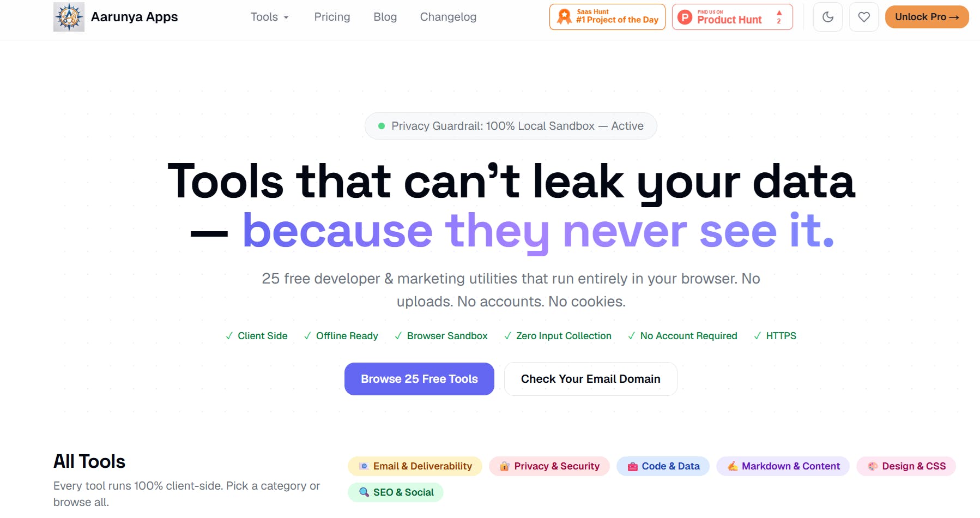Select SEO & Social category chip
The image size is (980, 518).
tap(396, 492)
